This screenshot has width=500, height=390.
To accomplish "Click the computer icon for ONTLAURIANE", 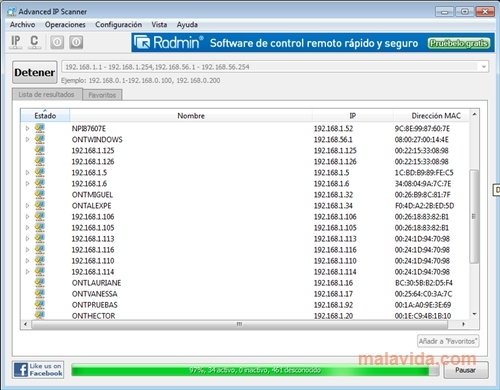I will (x=40, y=282).
